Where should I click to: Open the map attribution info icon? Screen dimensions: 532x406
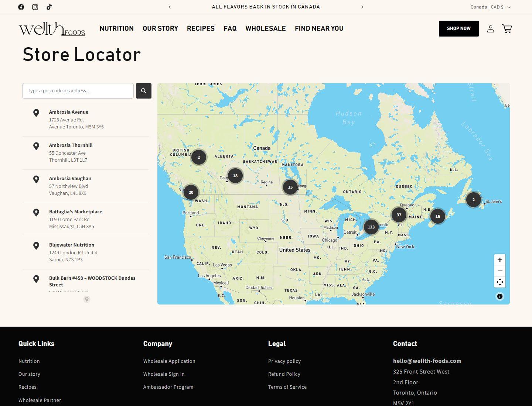click(500, 296)
